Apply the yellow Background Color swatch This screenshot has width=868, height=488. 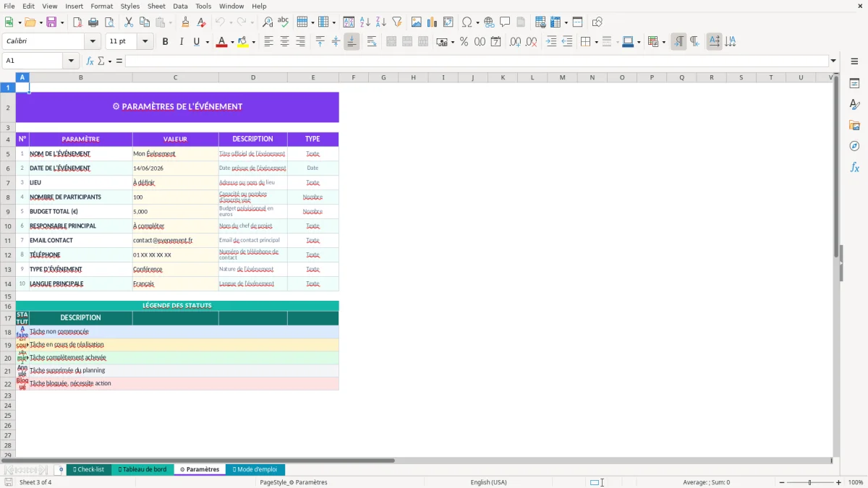[242, 42]
